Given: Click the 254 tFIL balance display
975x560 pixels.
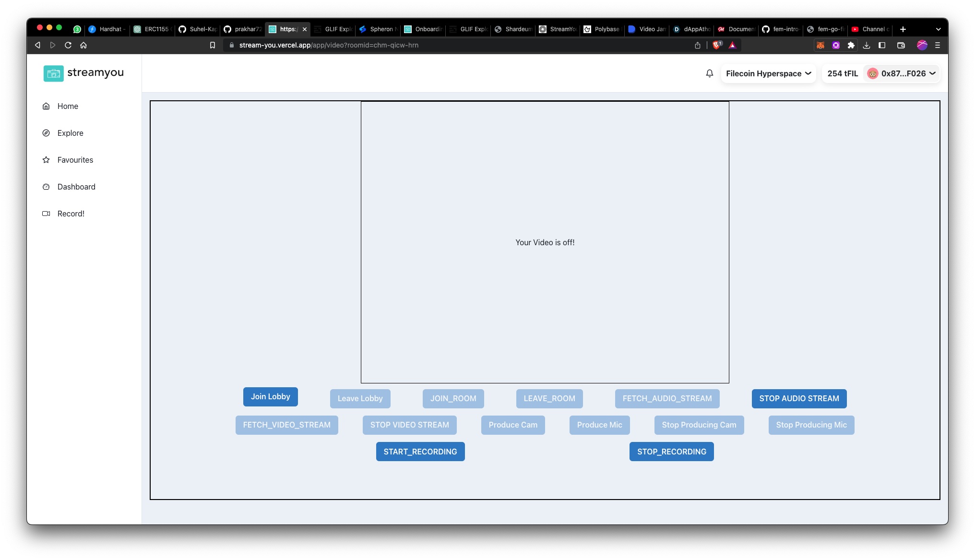Looking at the screenshot, I should [842, 73].
